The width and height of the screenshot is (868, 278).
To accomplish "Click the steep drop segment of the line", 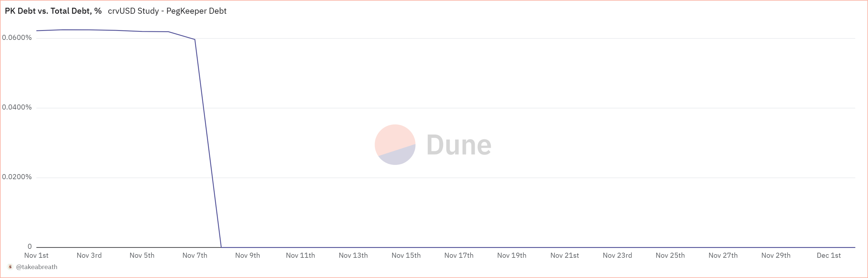I will coord(208,143).
